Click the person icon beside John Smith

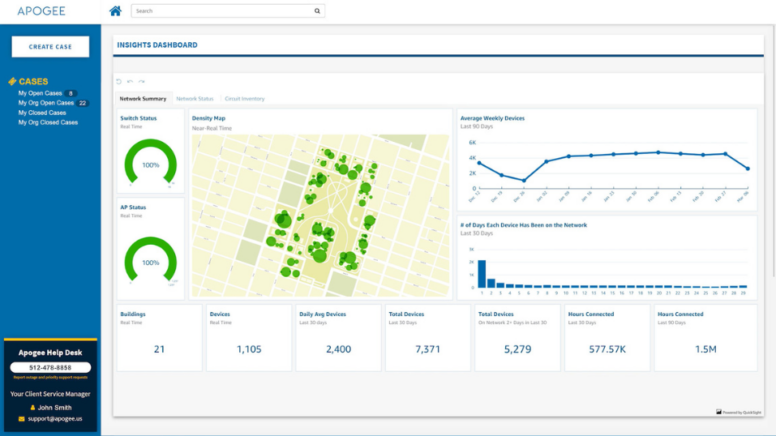pos(32,407)
